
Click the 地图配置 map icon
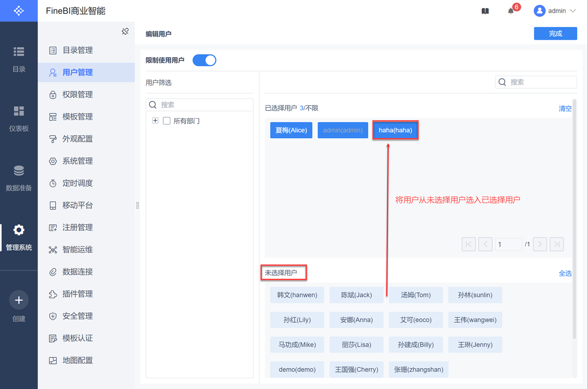pos(53,361)
